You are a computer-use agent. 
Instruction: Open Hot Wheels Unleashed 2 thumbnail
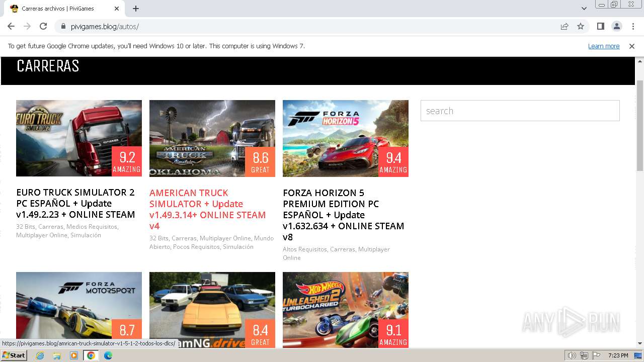[x=346, y=310]
